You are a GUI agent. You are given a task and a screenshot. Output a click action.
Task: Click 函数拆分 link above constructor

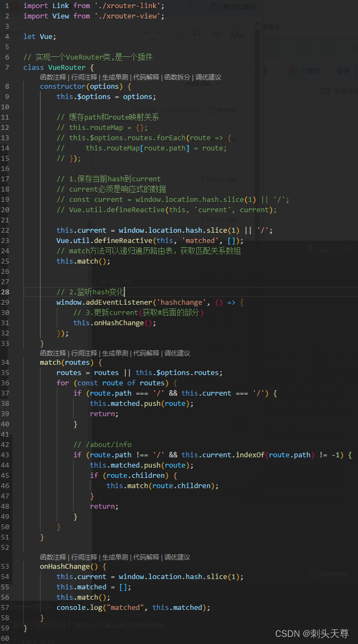pyautogui.click(x=177, y=77)
